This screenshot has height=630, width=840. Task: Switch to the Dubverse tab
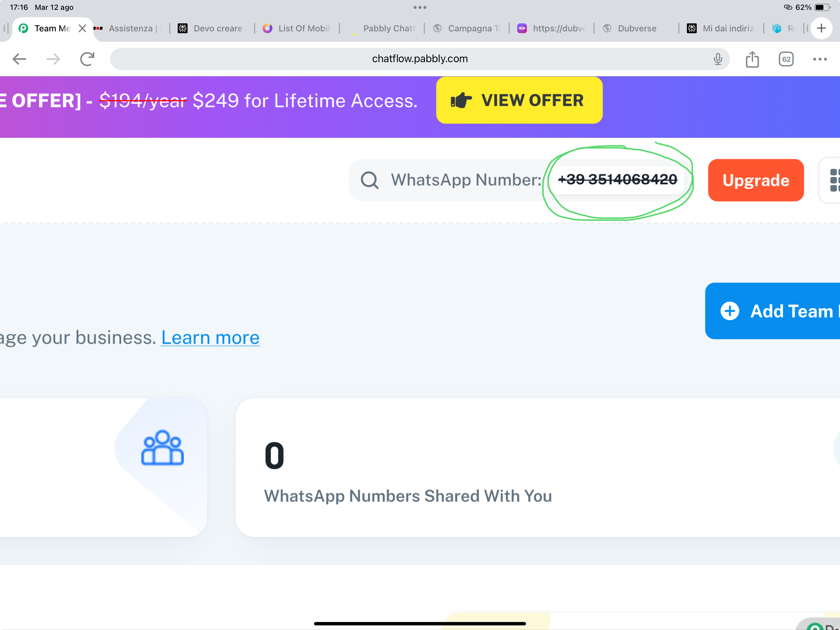637,29
